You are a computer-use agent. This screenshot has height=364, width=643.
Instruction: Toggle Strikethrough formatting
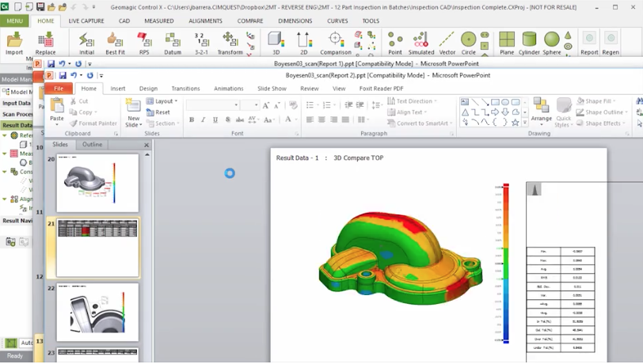point(240,119)
